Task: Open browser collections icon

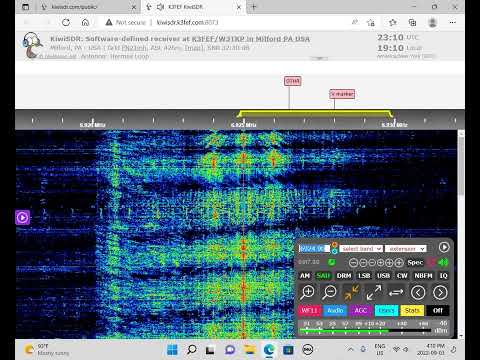Action: click(412, 22)
